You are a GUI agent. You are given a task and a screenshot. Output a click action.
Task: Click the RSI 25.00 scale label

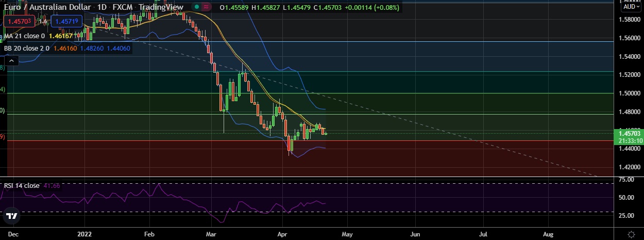point(627,215)
